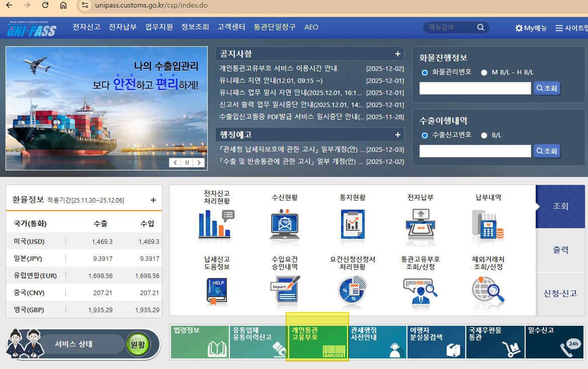
Task: Go to browser home page
Action: pyautogui.click(x=63, y=5)
